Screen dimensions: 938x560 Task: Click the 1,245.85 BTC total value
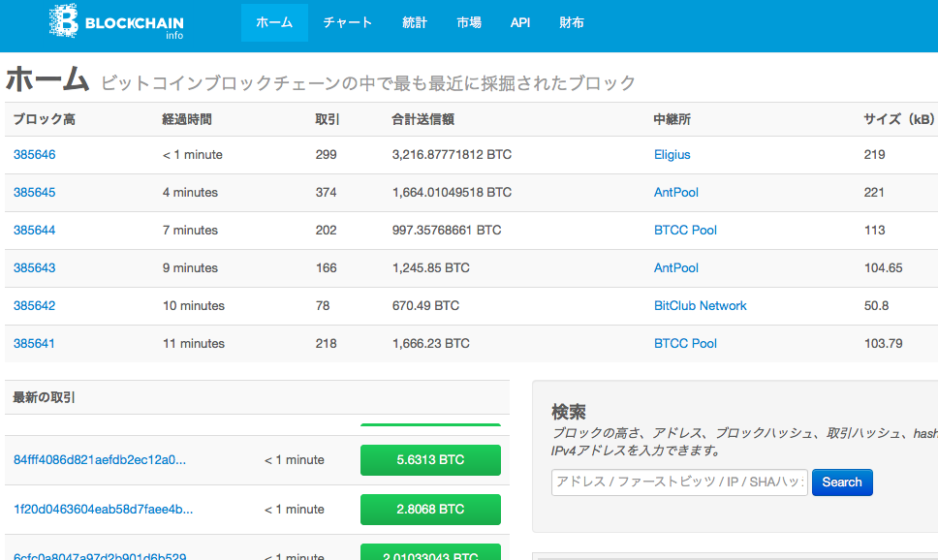430,267
